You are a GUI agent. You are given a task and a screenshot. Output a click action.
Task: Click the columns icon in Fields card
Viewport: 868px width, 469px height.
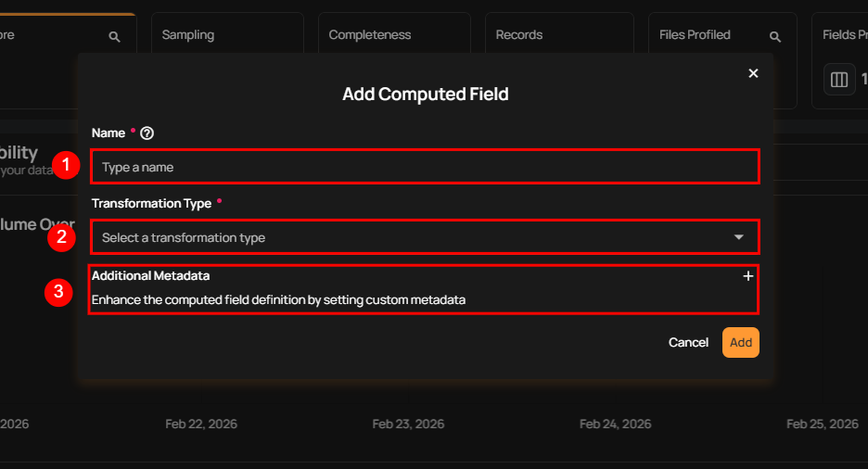[x=839, y=80]
